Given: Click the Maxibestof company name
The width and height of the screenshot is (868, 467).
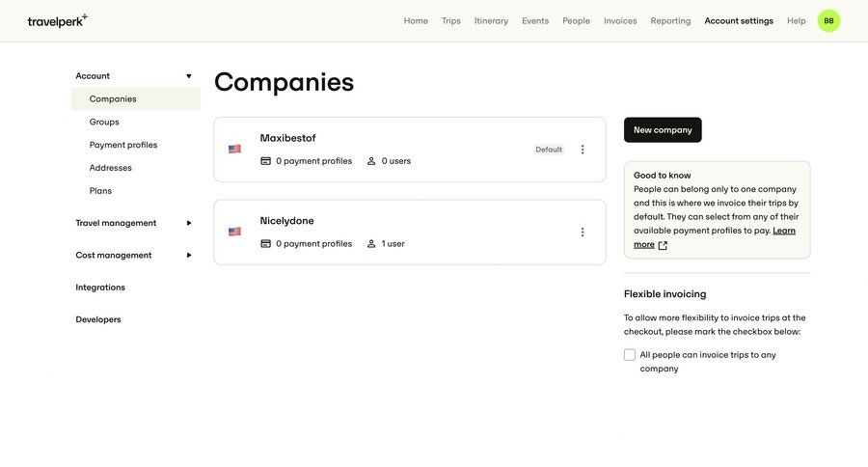Looking at the screenshot, I should (x=287, y=138).
